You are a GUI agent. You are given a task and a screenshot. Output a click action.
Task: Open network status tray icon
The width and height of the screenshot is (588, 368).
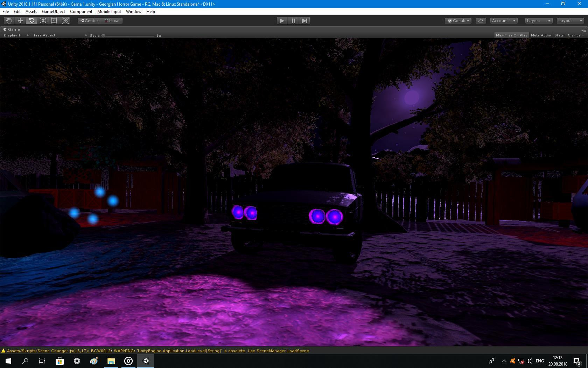pos(521,361)
